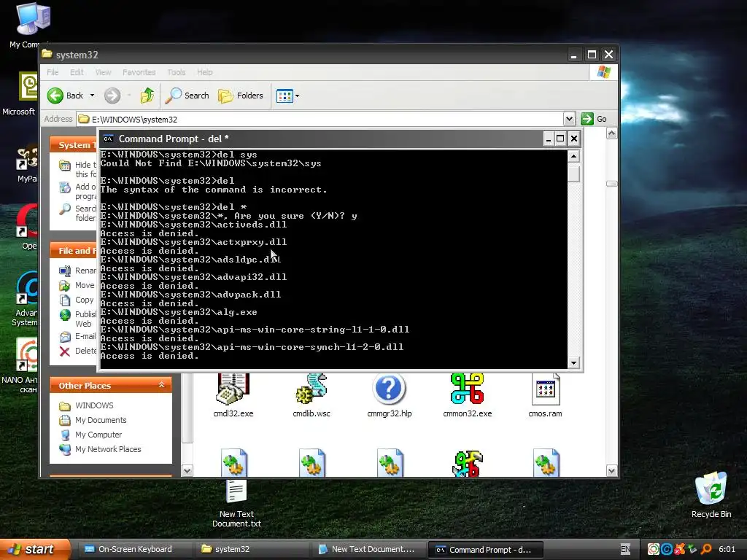Click the Command Prompt scrollbar down arrow
Viewport: 747px width, 560px height.
[x=573, y=363]
